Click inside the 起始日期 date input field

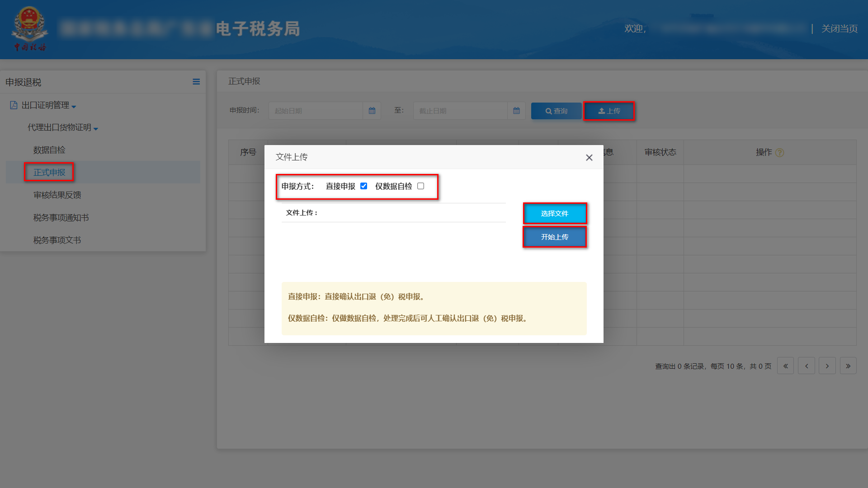click(316, 111)
